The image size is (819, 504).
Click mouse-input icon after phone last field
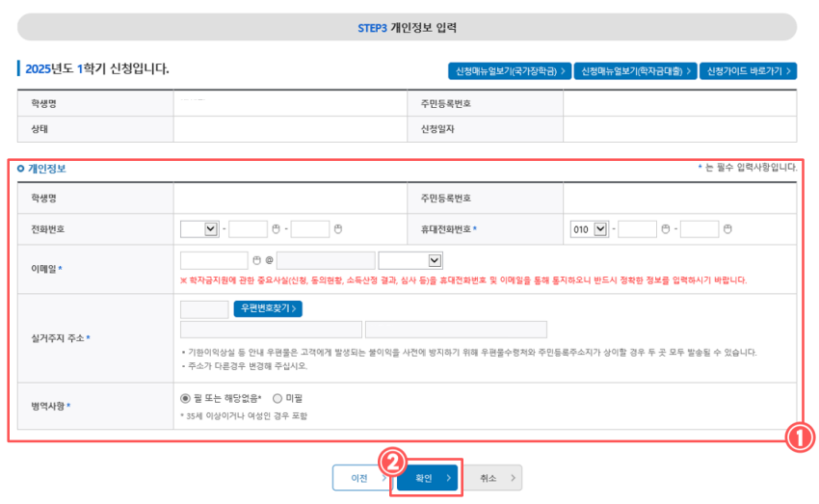tap(338, 228)
